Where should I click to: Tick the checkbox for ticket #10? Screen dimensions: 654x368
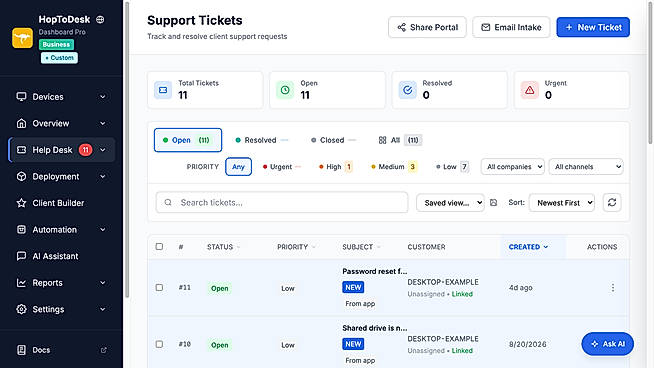pos(159,345)
